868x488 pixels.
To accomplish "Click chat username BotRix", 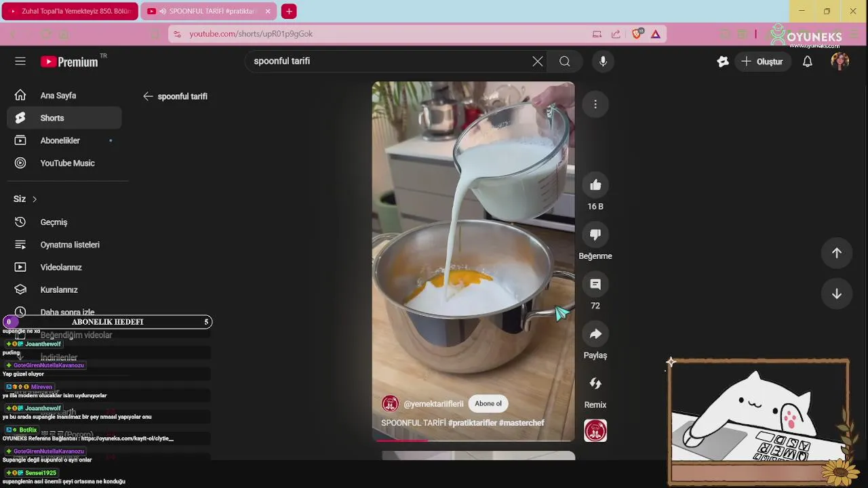I will 28,430.
